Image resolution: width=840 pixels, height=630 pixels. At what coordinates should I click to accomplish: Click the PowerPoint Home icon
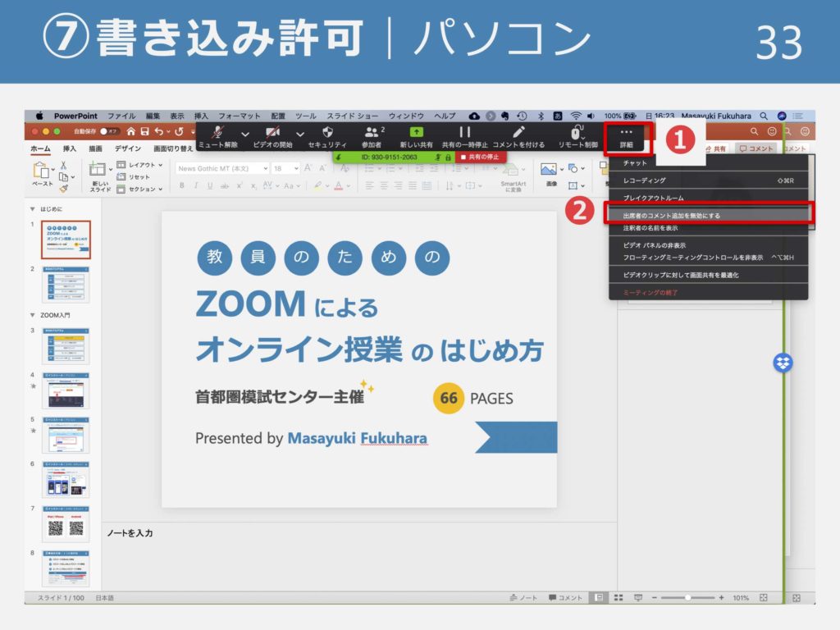pyautogui.click(x=130, y=131)
